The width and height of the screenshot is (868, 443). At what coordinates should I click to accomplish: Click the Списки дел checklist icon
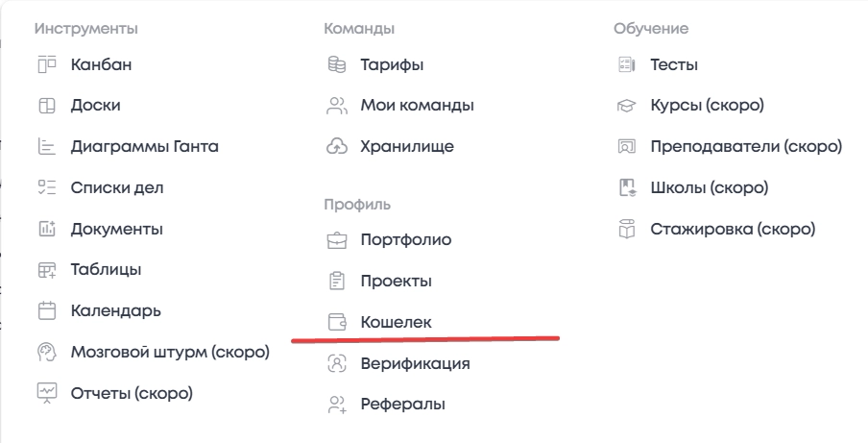(x=47, y=187)
